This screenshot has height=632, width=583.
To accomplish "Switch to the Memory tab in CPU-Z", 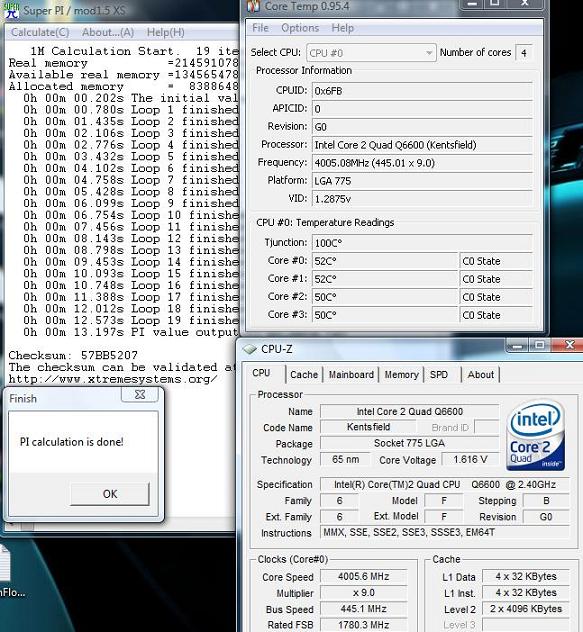I will tap(401, 374).
